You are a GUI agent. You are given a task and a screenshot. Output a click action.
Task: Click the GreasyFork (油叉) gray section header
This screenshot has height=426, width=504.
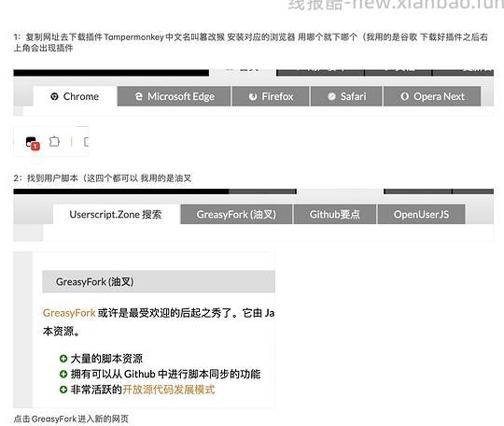pyautogui.click(x=159, y=281)
